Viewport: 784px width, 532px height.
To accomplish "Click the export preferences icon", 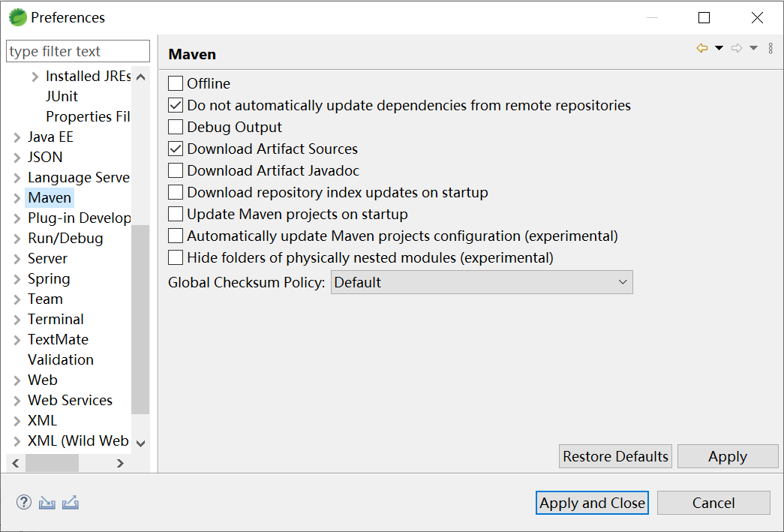I will pyautogui.click(x=71, y=503).
